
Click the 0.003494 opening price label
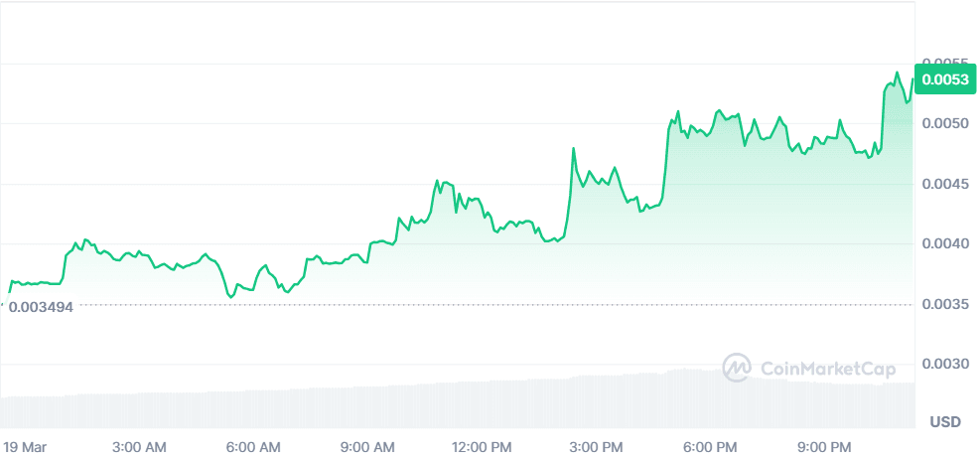41,306
